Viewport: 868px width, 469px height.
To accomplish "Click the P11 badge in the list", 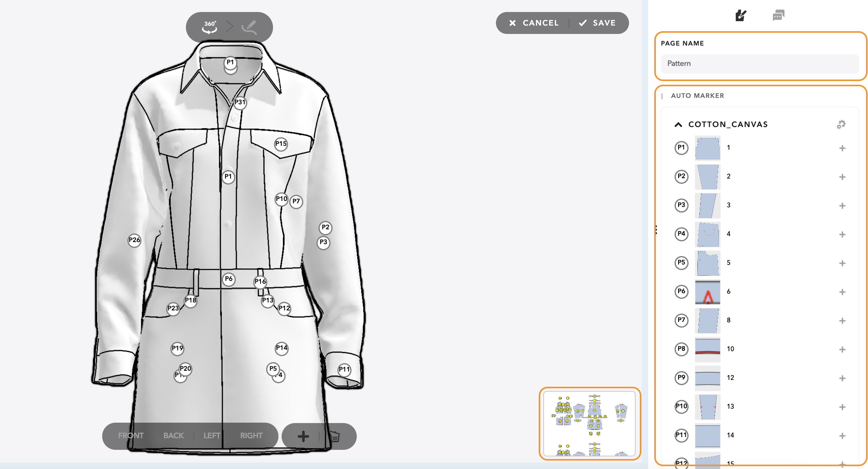I will (681, 435).
